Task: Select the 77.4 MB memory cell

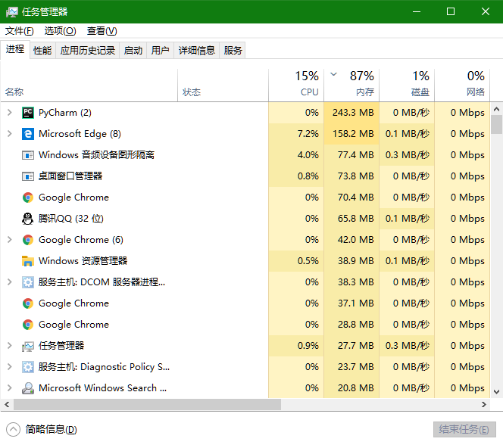Action: [x=351, y=155]
